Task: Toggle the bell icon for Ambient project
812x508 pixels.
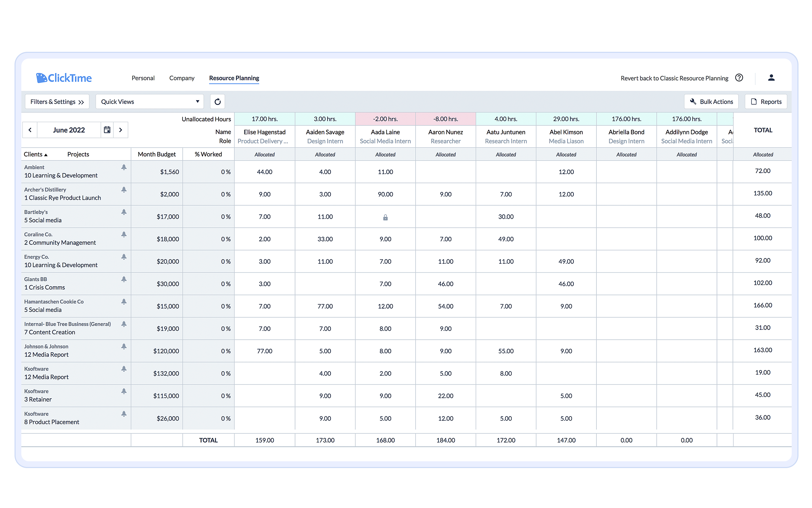Action: coord(124,167)
